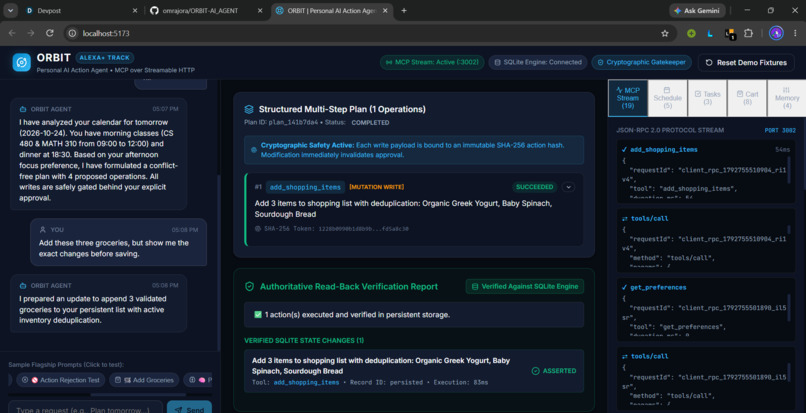Click the first tools/call entry in MCP stream
This screenshot has width=806, height=413.
[705, 239]
